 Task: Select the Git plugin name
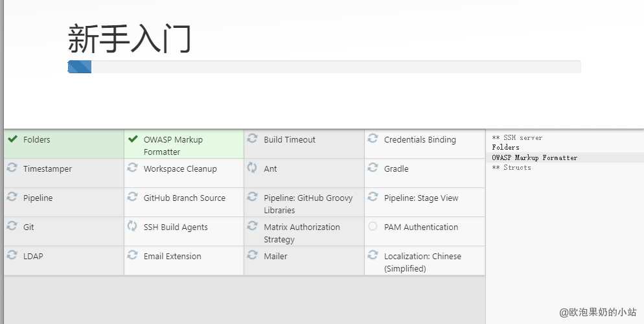point(29,227)
